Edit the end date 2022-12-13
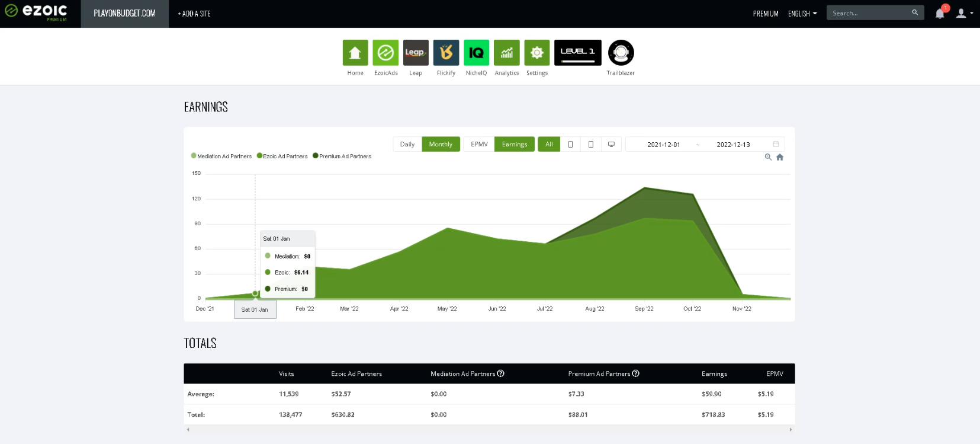Image resolution: width=980 pixels, height=444 pixels. 733,144
